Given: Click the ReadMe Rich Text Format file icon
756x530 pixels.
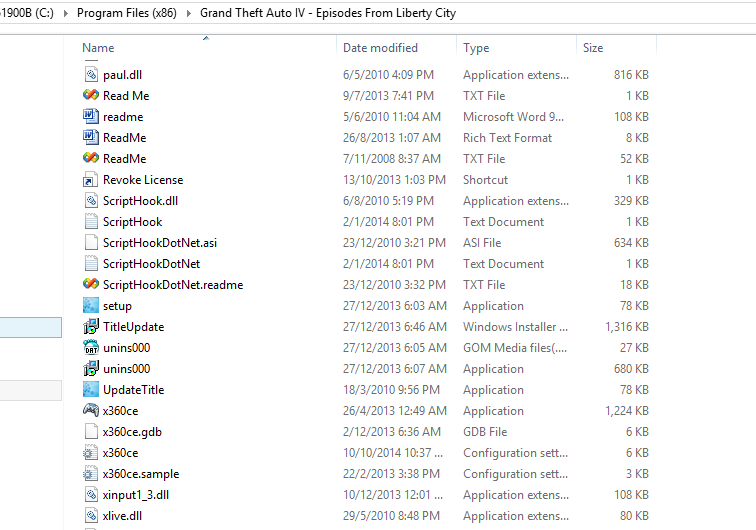Looking at the screenshot, I should tap(91, 137).
